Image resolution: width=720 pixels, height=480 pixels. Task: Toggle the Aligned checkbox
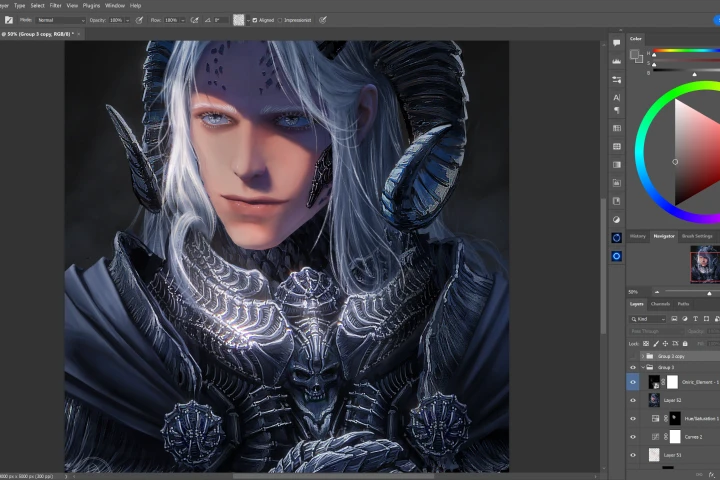254,20
